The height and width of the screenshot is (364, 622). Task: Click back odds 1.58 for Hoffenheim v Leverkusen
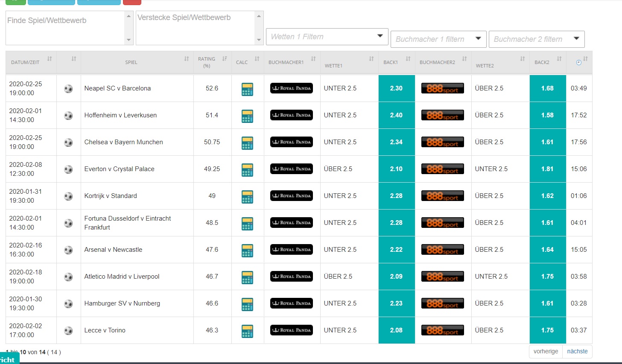(x=548, y=115)
